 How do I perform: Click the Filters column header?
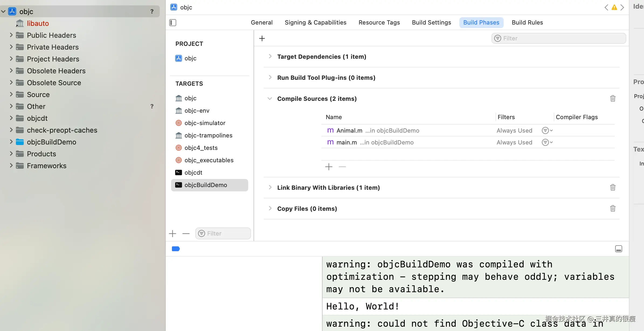pos(506,117)
